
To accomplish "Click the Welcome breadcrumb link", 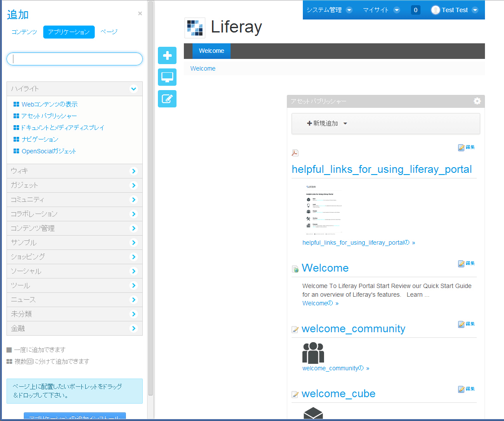I will click(x=203, y=68).
